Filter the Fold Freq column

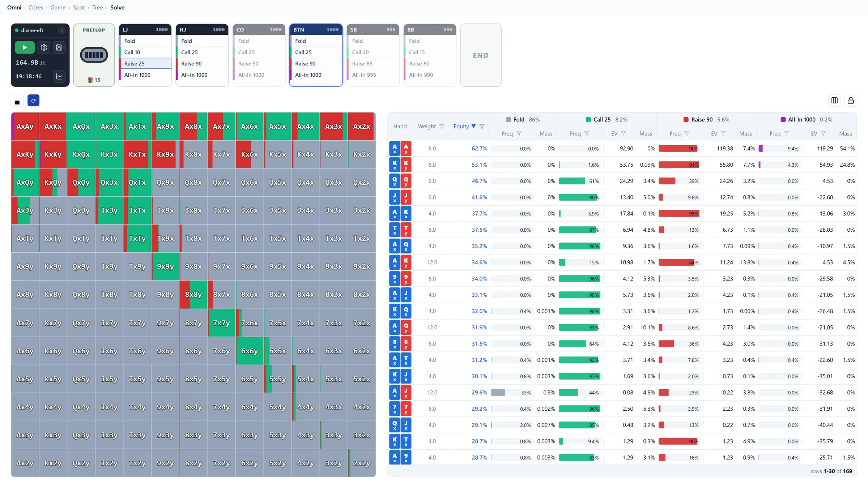519,133
